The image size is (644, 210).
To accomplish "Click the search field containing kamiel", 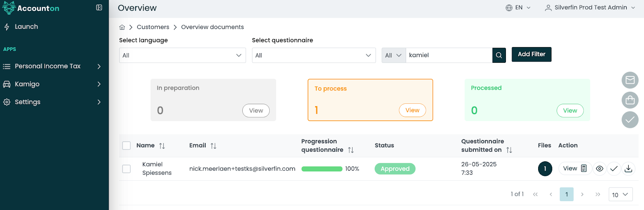I will pyautogui.click(x=448, y=56).
